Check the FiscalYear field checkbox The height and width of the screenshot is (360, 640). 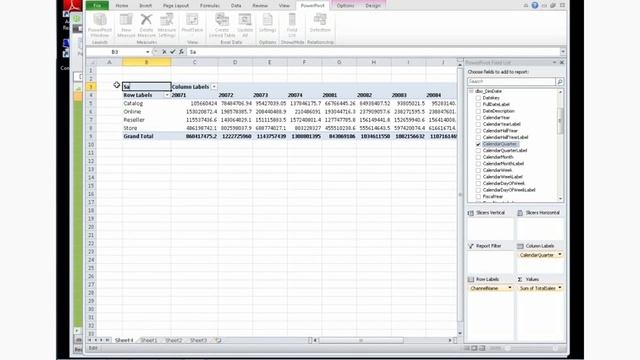tap(478, 197)
